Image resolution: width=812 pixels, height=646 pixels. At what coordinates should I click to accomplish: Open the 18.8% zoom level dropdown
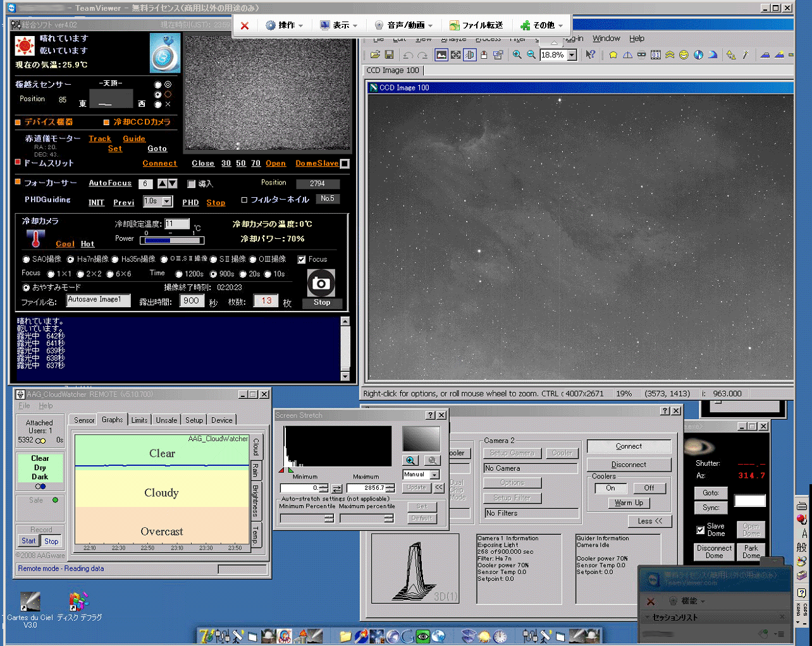click(572, 55)
